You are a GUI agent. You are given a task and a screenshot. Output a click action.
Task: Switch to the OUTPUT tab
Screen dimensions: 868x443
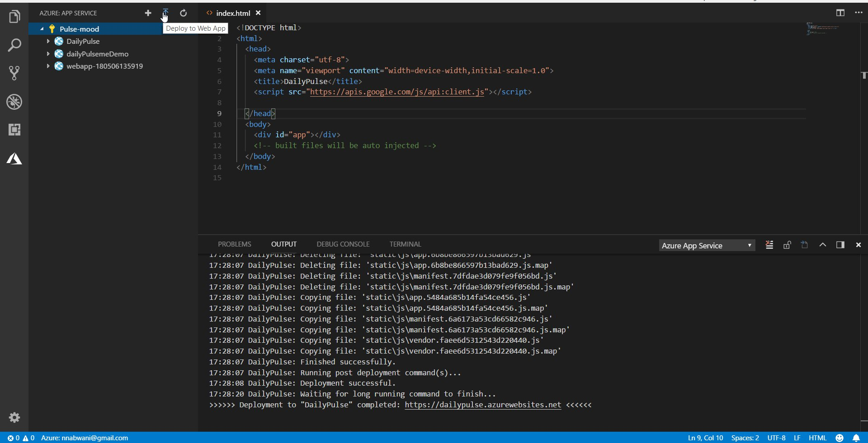[284, 244]
